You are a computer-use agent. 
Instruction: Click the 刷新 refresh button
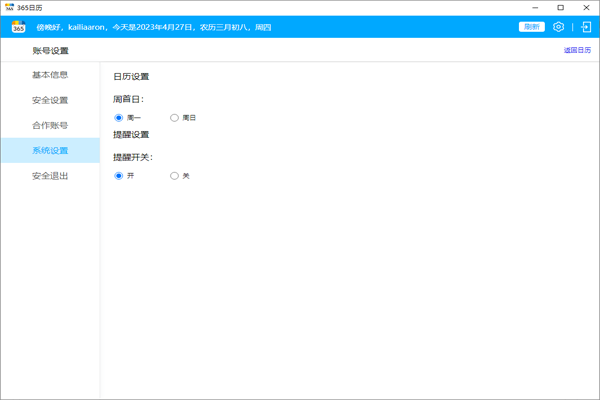[x=532, y=27]
